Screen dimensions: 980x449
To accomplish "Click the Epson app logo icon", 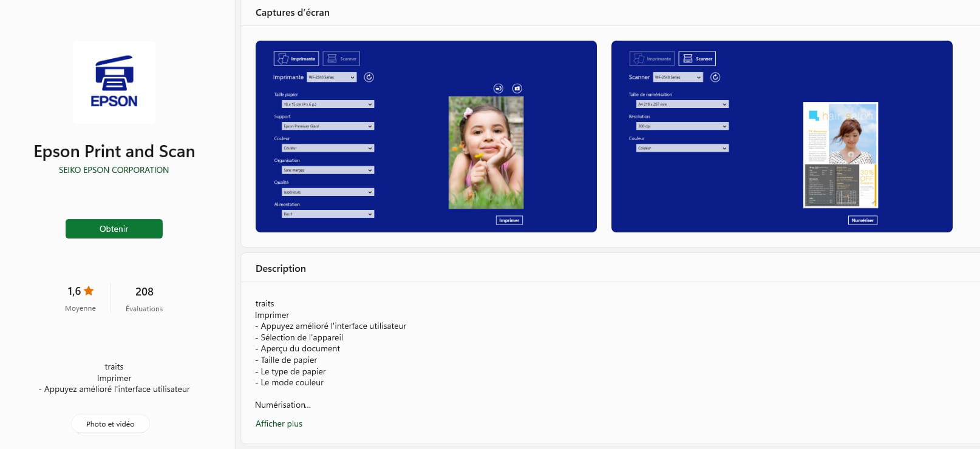I will click(114, 83).
